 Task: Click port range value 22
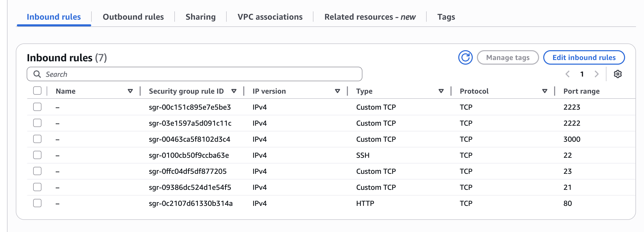(568, 155)
